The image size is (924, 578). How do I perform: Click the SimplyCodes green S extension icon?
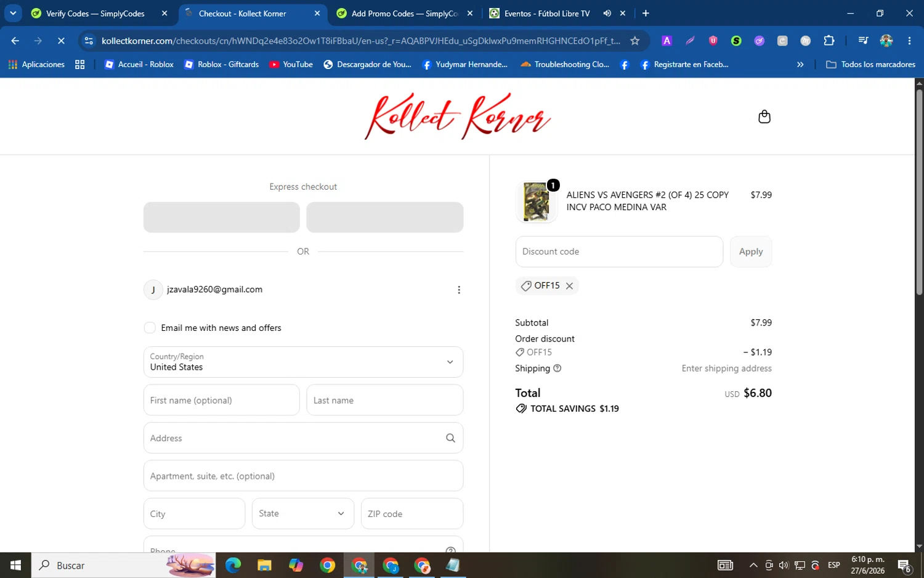tap(736, 41)
